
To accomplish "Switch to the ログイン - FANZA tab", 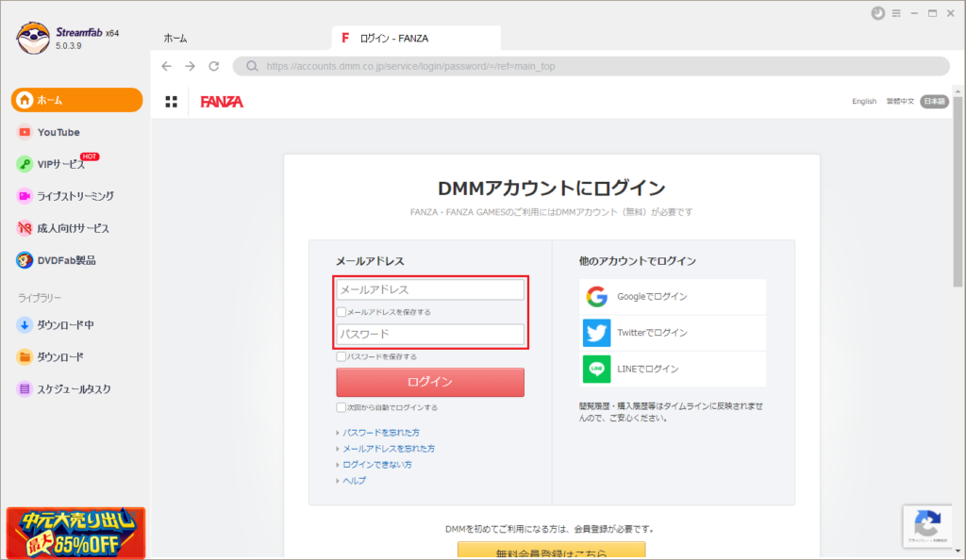I will (x=416, y=38).
